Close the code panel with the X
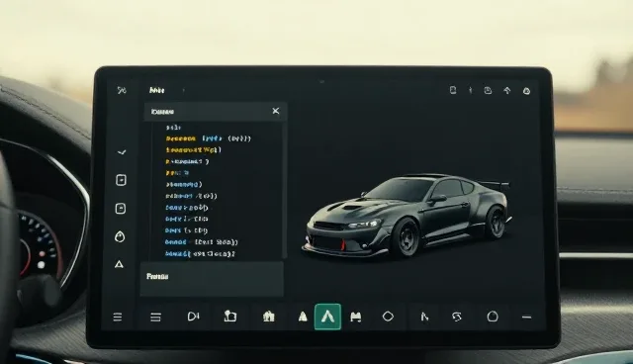The image size is (633, 364). (276, 111)
